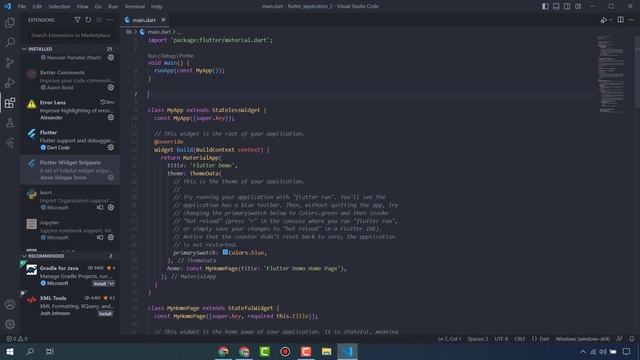Open the Edit menu

coord(37,7)
